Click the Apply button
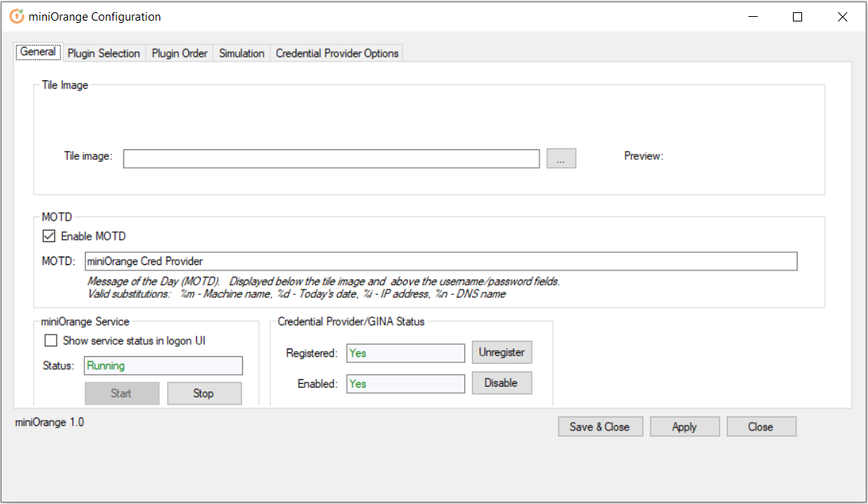This screenshot has height=504, width=868. click(x=685, y=427)
